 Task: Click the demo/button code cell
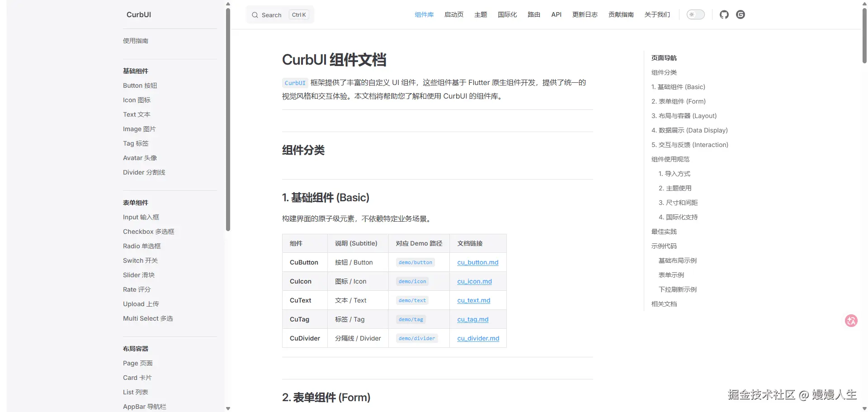coord(415,262)
